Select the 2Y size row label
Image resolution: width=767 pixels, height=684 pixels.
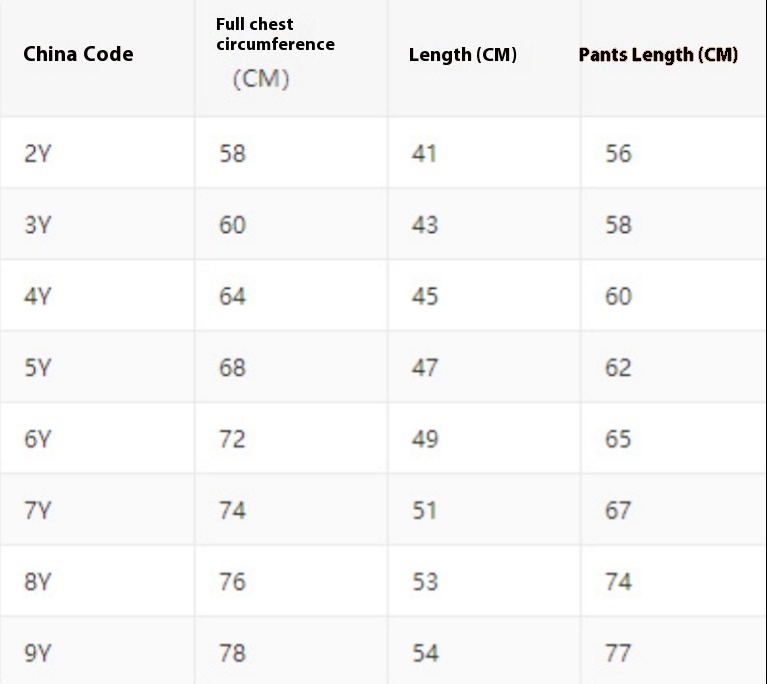(37, 153)
